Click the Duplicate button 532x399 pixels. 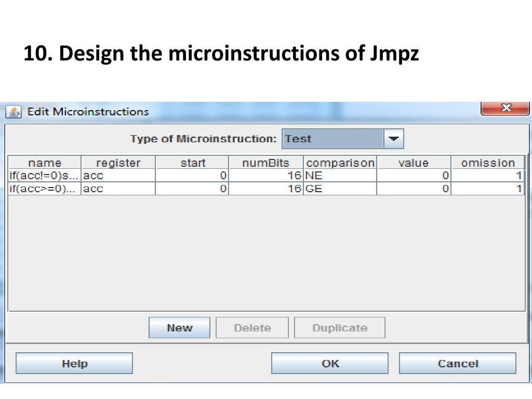tap(340, 328)
